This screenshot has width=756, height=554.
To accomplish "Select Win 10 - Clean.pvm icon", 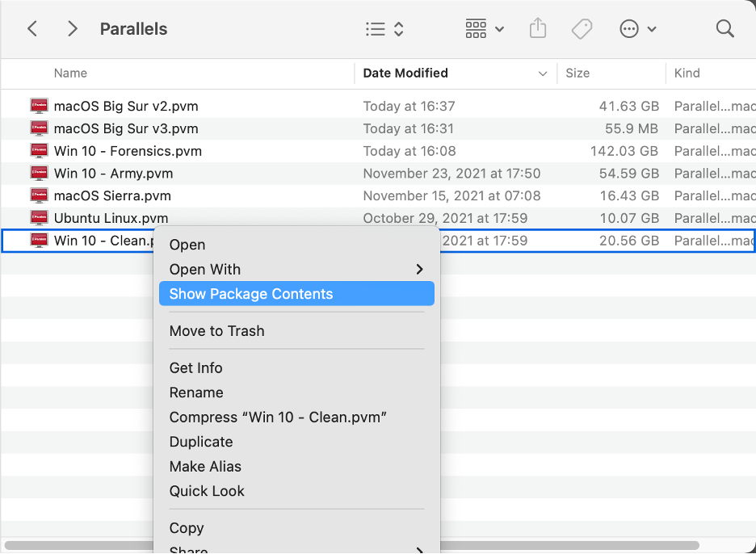I will point(39,240).
